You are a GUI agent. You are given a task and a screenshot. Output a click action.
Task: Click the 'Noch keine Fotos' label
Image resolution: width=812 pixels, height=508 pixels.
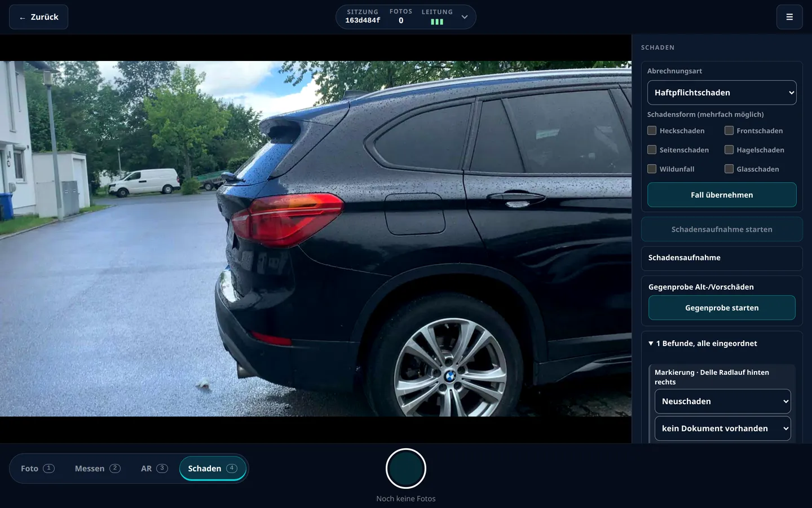coord(406,498)
